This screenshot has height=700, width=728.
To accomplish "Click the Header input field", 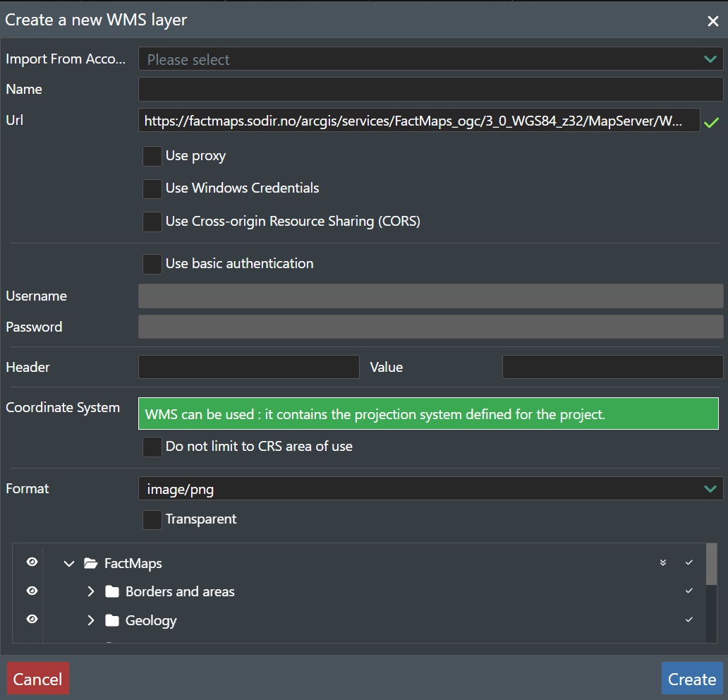I will click(248, 367).
